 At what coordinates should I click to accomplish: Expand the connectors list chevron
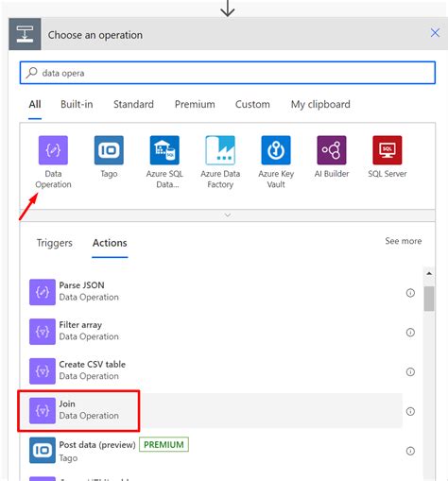[228, 215]
